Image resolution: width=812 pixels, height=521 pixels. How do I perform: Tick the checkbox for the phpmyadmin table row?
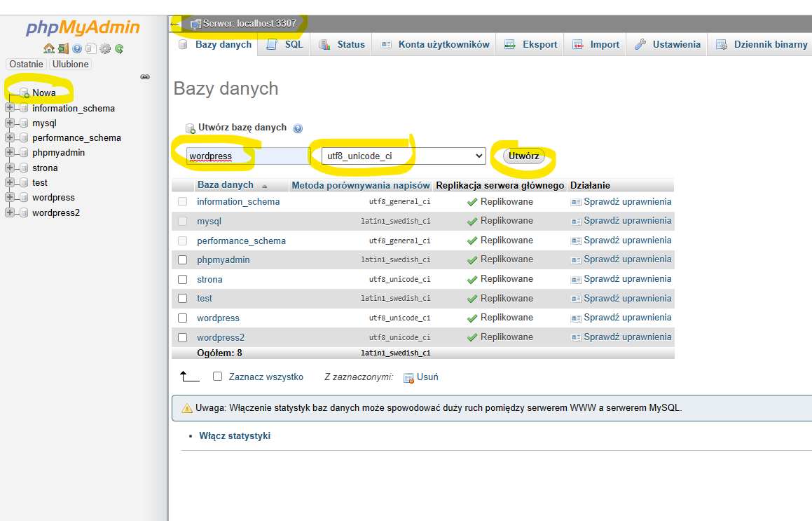pyautogui.click(x=182, y=259)
